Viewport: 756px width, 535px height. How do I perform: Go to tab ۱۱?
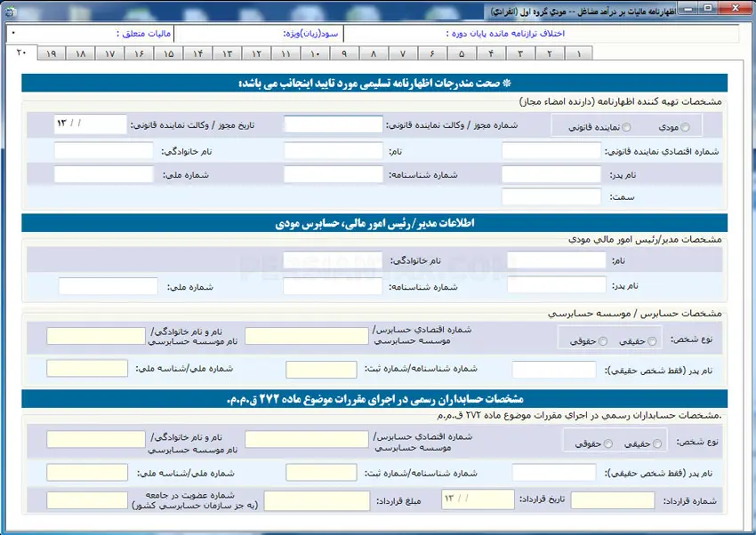[286, 53]
